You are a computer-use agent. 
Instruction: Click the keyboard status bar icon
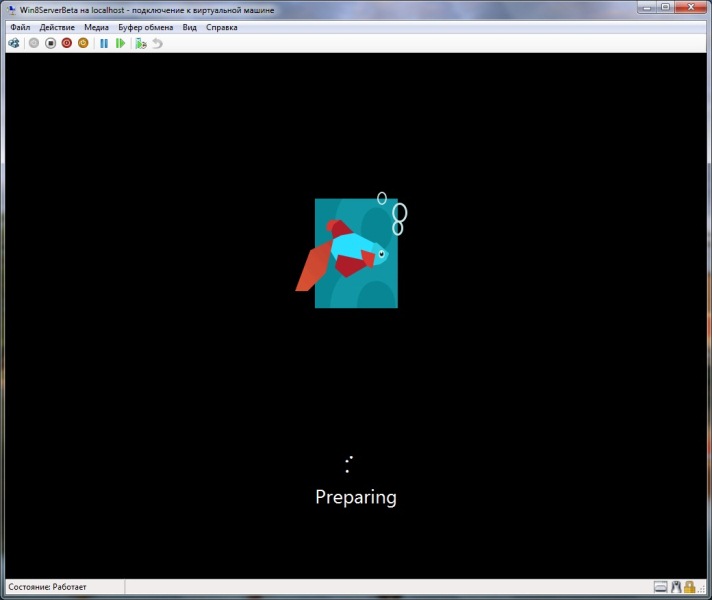[660, 586]
